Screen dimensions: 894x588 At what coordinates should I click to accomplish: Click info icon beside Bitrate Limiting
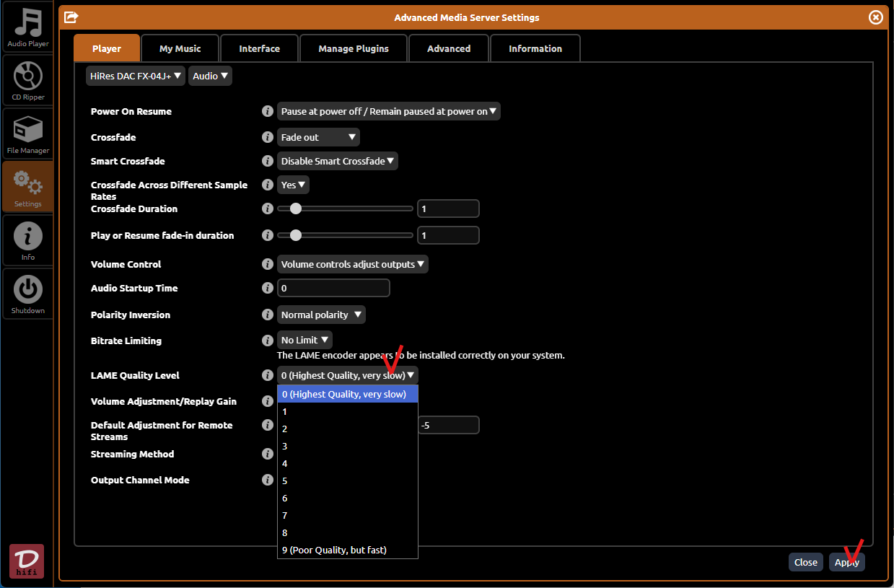[267, 340]
